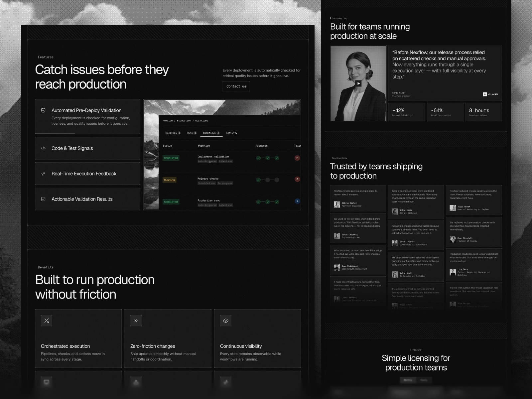Expand the Code & Test Signals feature

point(87,148)
